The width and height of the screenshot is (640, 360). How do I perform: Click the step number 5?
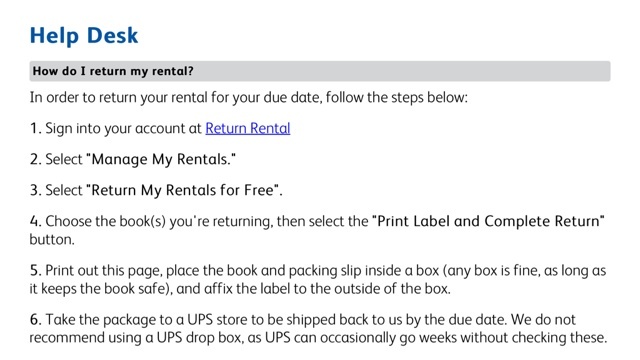tap(35, 271)
